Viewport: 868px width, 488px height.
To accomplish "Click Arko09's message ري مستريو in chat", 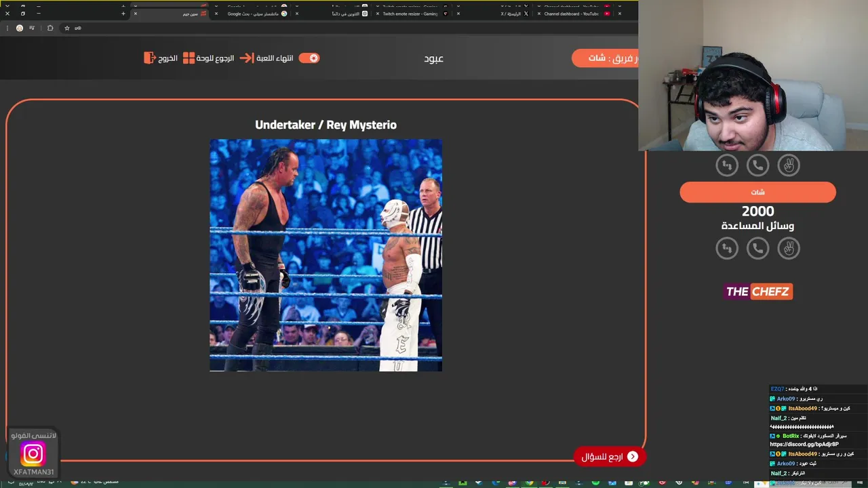I will click(x=811, y=399).
